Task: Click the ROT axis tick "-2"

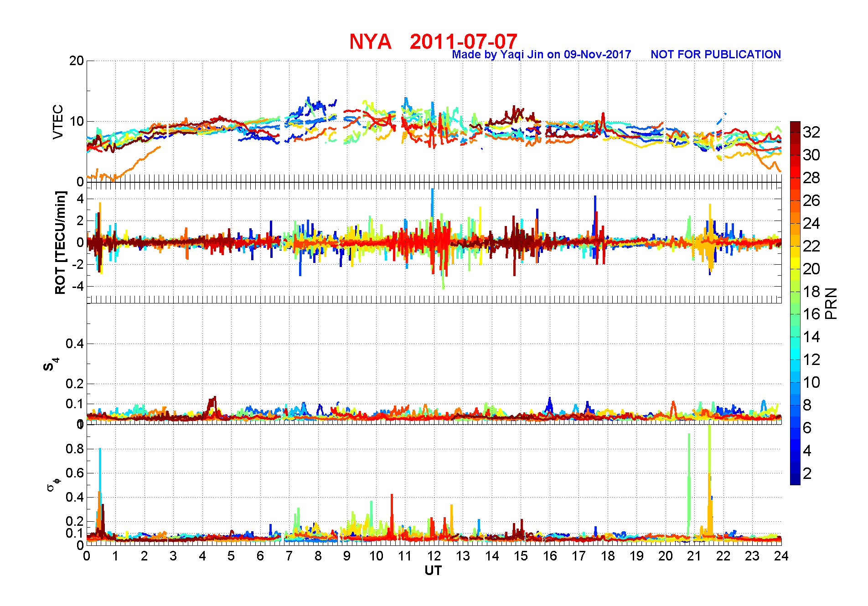Action: pyautogui.click(x=78, y=264)
